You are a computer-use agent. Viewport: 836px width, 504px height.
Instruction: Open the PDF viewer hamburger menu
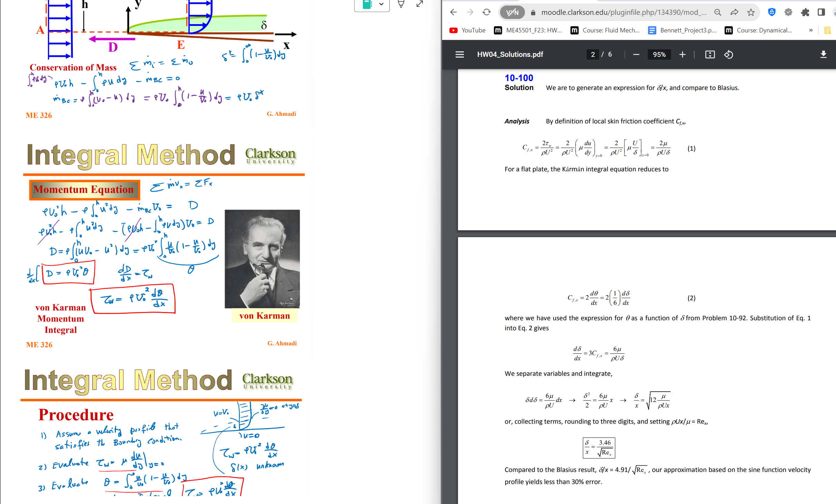460,54
